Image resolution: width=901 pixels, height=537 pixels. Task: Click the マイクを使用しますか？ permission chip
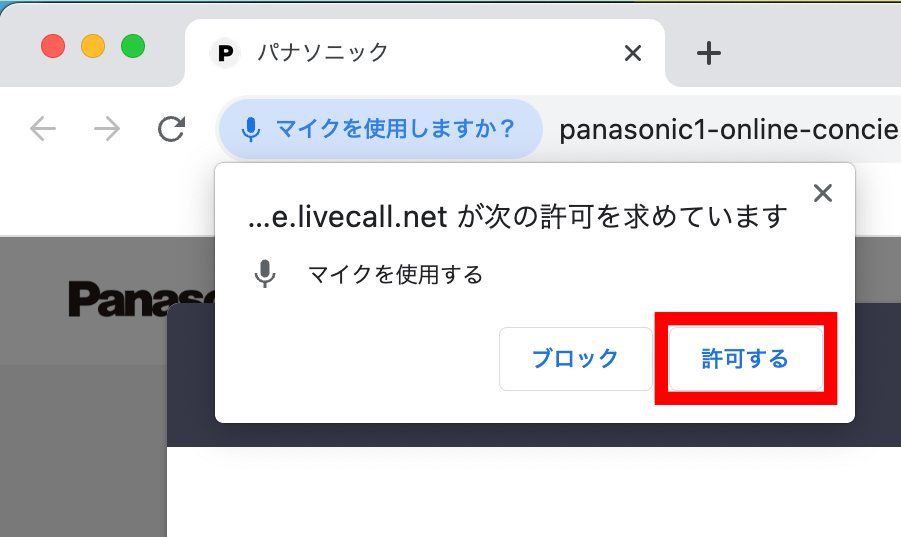(380, 129)
